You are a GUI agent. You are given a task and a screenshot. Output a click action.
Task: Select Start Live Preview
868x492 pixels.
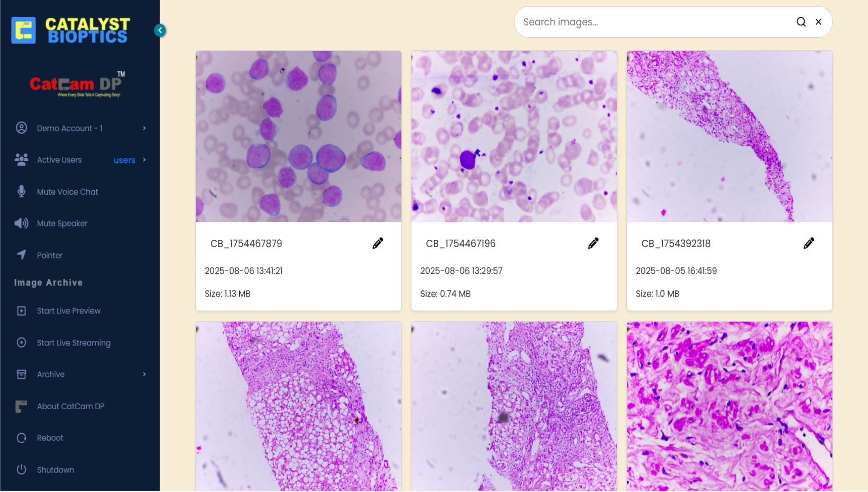point(68,311)
